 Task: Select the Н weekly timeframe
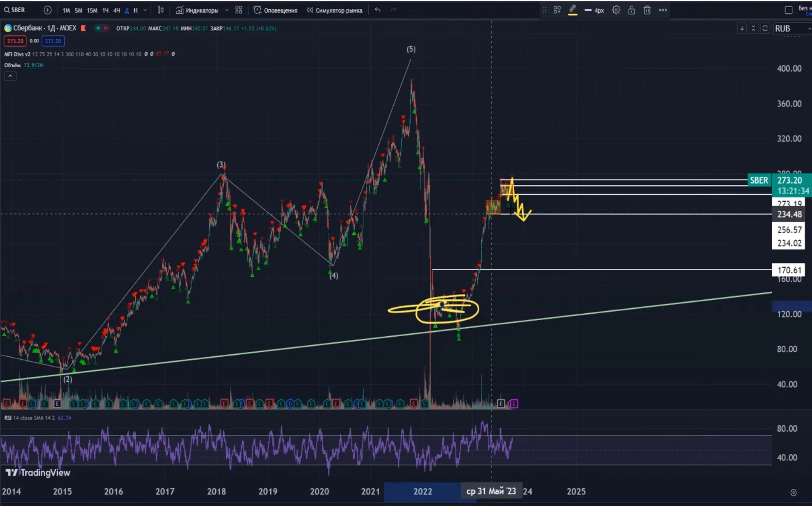135,10
